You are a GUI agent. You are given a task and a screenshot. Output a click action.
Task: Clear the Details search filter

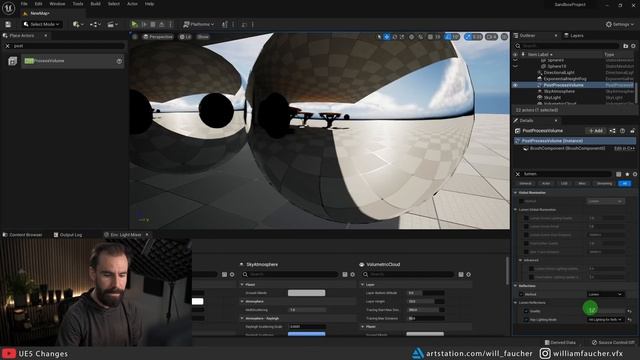point(518,174)
